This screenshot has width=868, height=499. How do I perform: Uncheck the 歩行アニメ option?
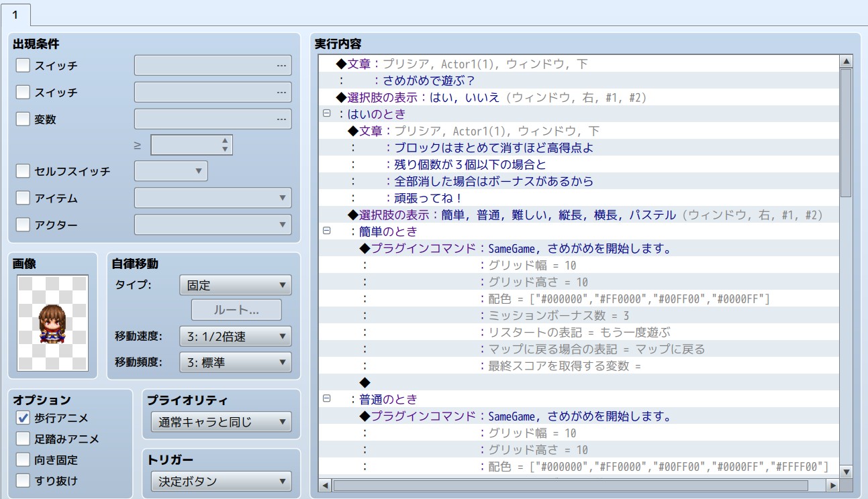(x=23, y=418)
